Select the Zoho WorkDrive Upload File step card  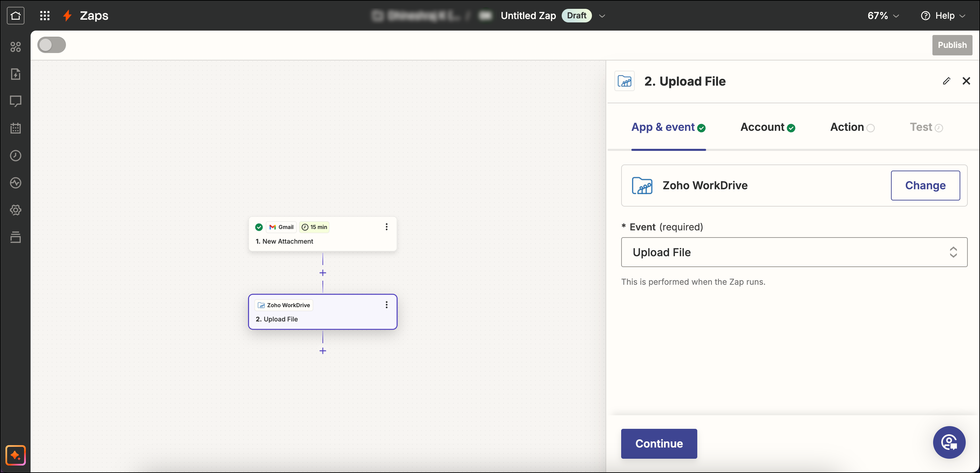322,312
